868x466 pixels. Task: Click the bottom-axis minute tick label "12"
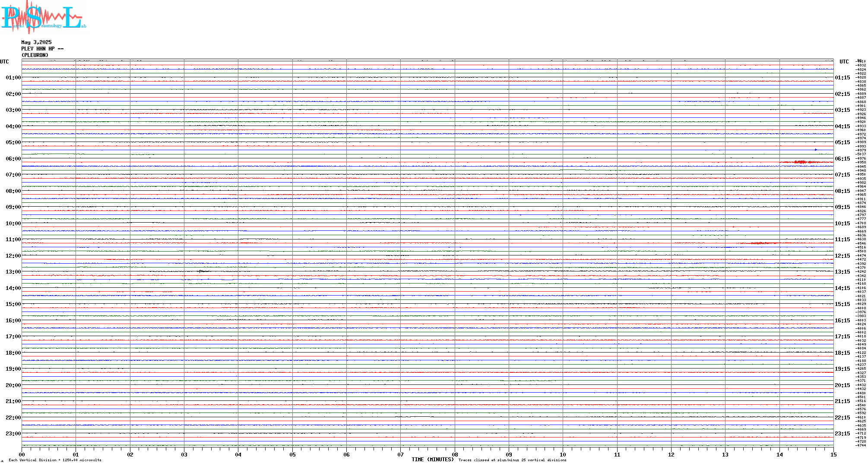671,454
